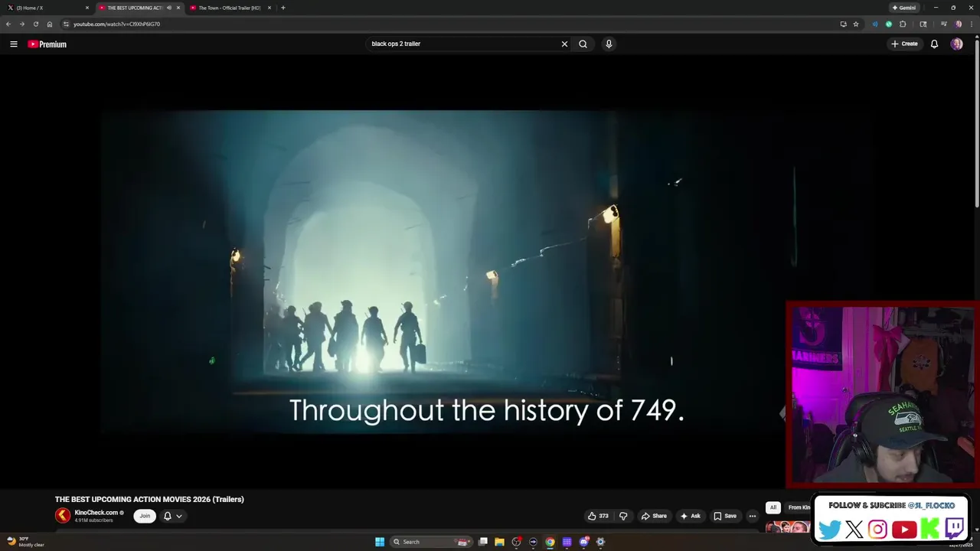This screenshot has width=980, height=551.
Task: Close the Home / X tab
Action: 87,8
